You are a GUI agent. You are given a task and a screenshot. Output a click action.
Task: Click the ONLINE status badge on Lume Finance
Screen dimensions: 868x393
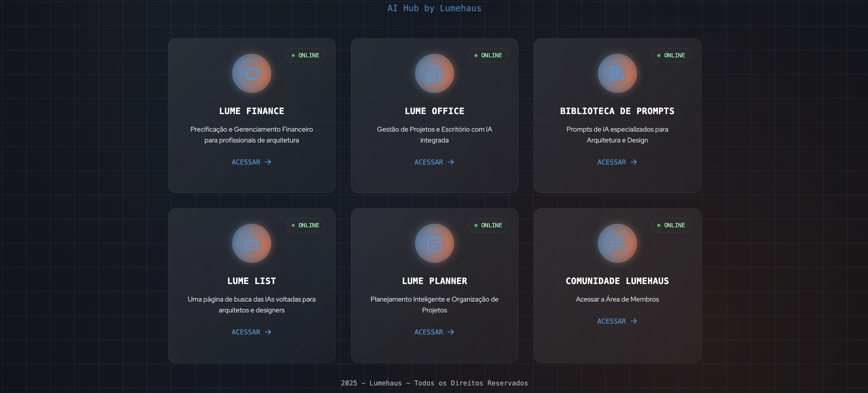[305, 55]
